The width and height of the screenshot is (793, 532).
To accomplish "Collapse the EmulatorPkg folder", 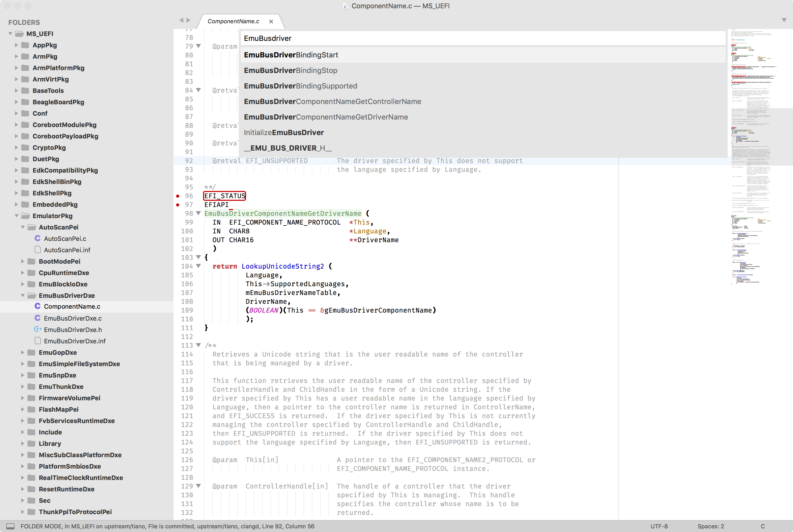I will tap(17, 216).
